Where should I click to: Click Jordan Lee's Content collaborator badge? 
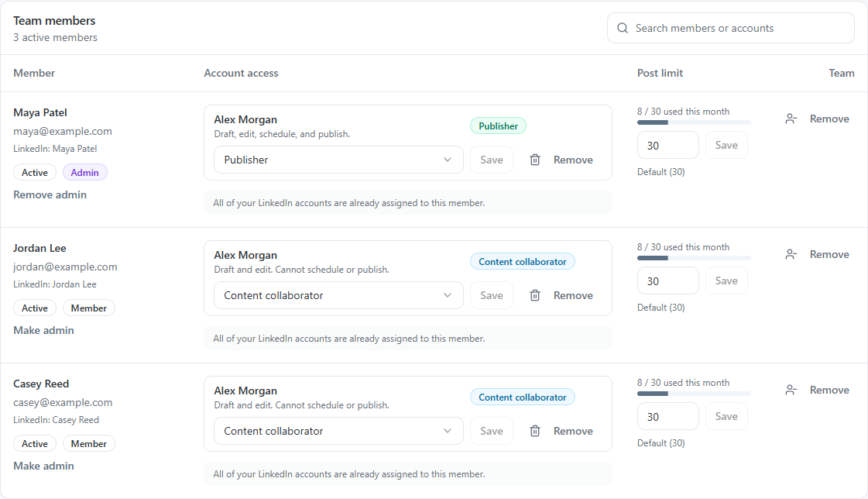[523, 261]
